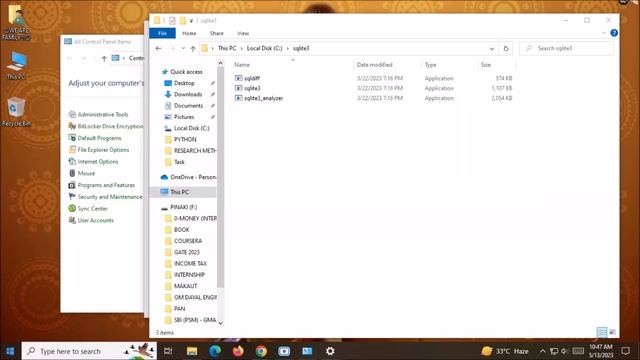Open Windows Start menu

click(10, 351)
